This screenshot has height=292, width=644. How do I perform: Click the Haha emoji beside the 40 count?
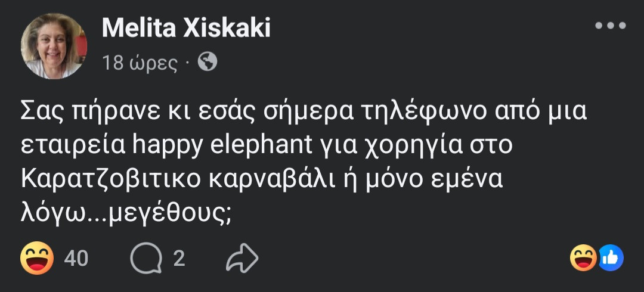[37, 258]
